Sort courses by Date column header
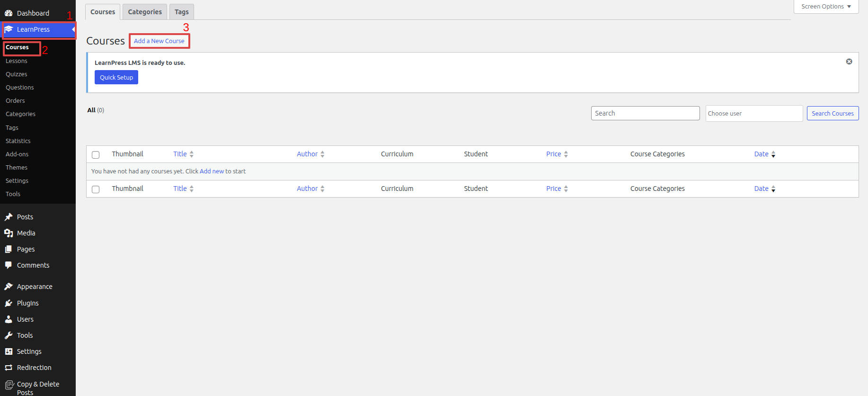 coord(761,154)
